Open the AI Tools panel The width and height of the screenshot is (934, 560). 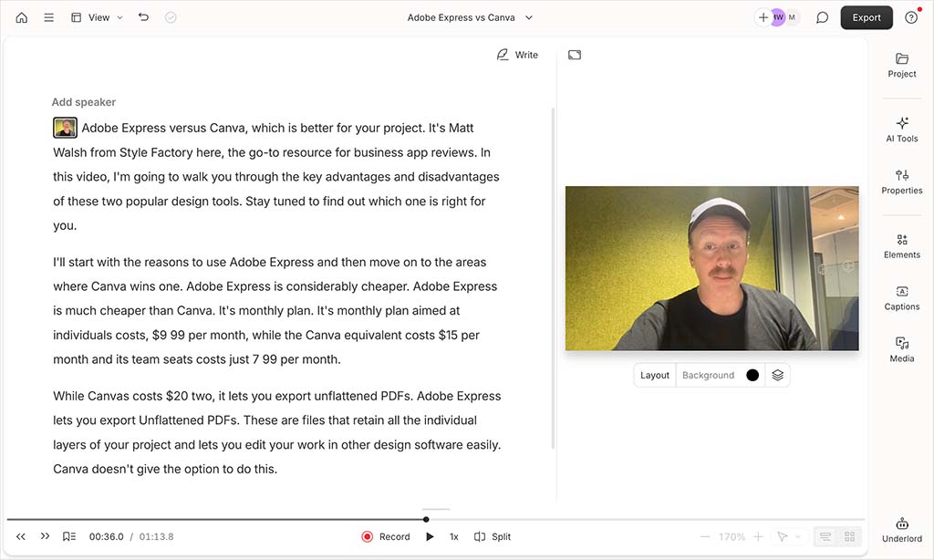(x=901, y=130)
